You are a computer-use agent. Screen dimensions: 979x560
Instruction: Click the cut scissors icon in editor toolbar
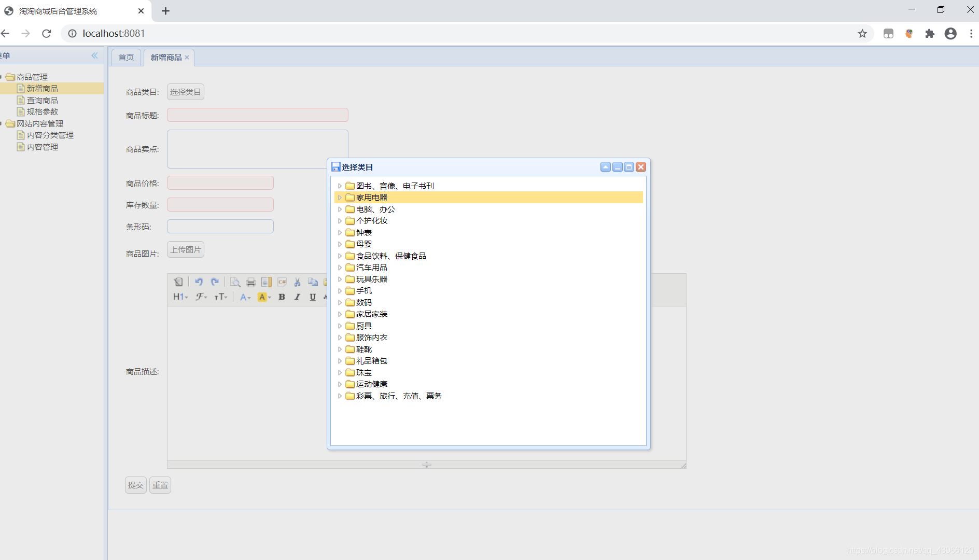click(x=298, y=282)
